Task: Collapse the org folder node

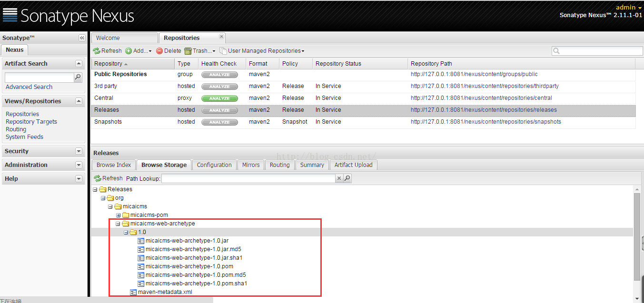Action: tap(103, 198)
